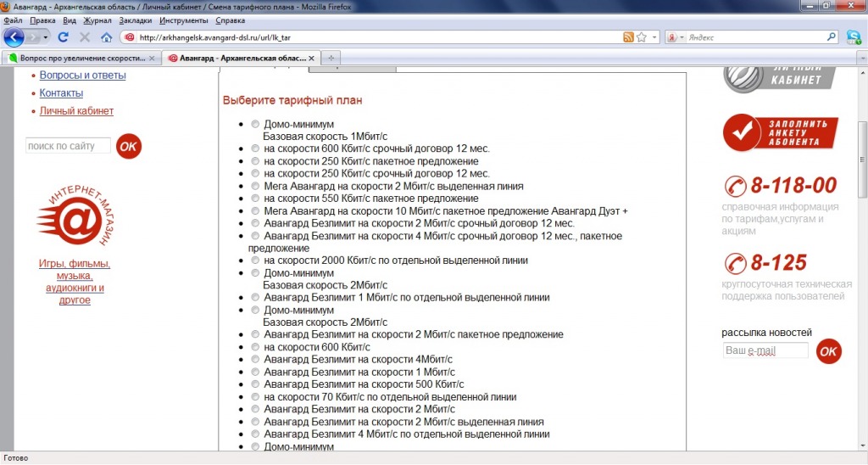This screenshot has height=465, width=868.
Task: Click the scrollbar down arrow
Action: coord(862,445)
